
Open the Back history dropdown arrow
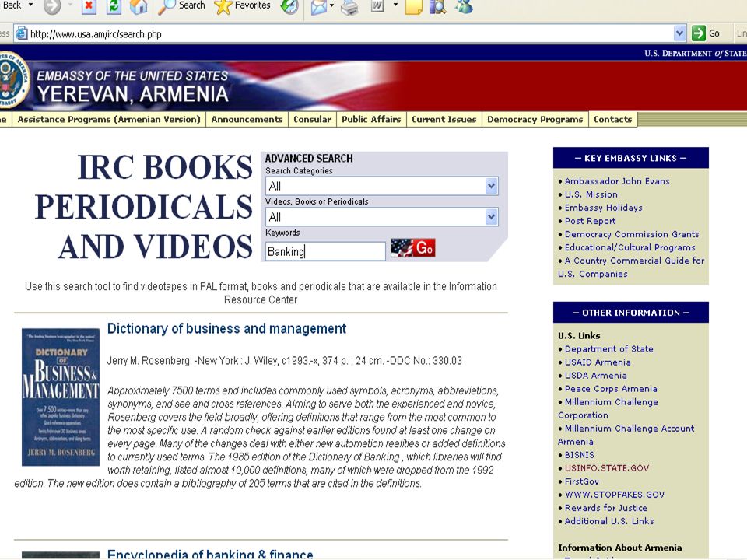[x=30, y=5]
